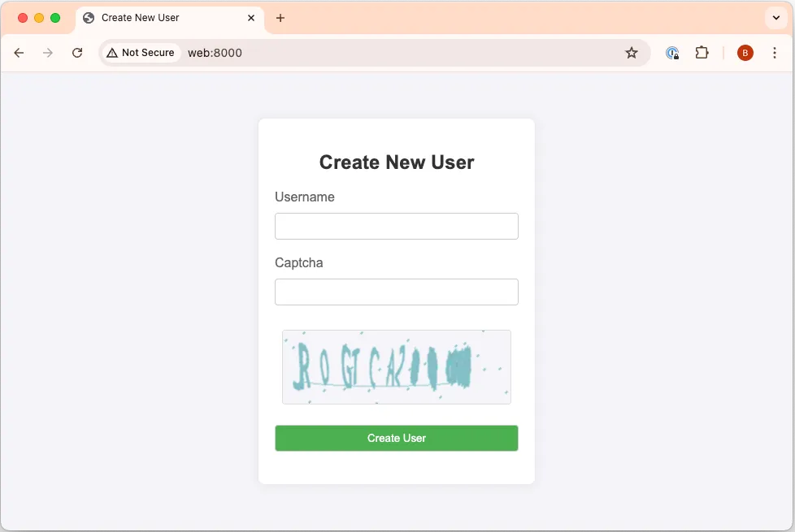Image resolution: width=795 pixels, height=532 pixels.
Task: Click the globe icon on the browser tab
Action: 89,17
